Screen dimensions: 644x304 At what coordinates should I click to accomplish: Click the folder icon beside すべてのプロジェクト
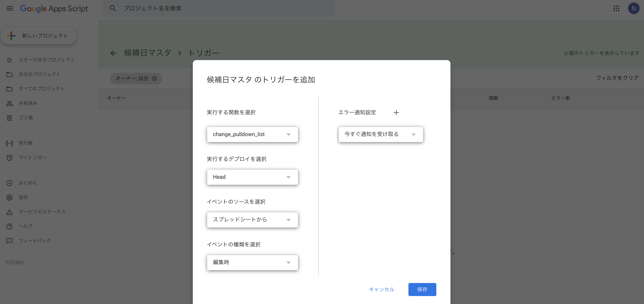[x=9, y=89]
